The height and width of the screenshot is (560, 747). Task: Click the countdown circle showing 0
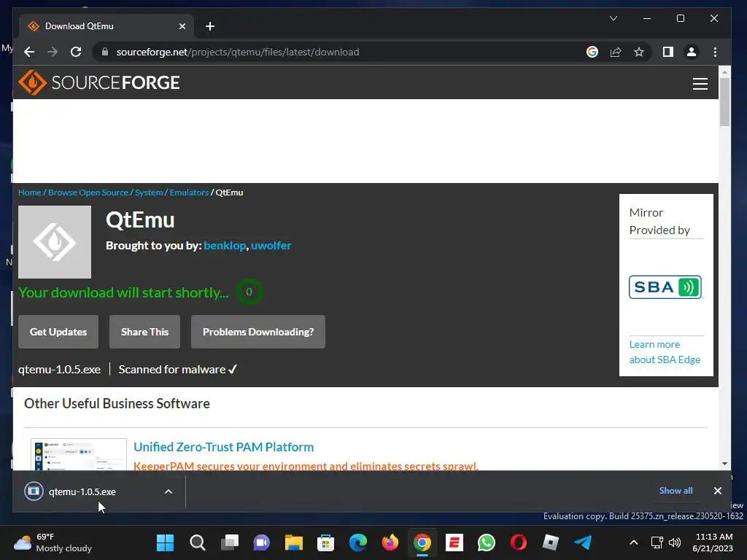(249, 292)
